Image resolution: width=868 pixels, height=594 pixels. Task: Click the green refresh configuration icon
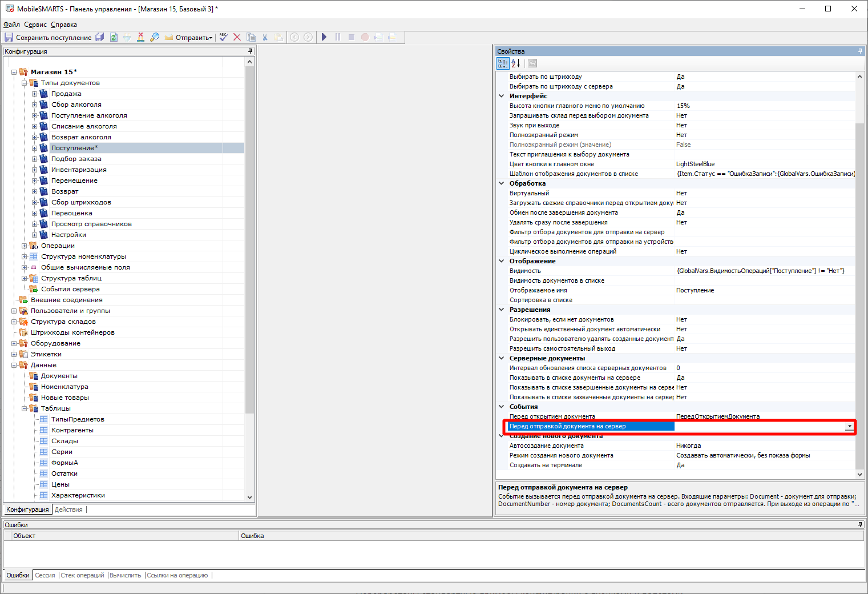114,37
